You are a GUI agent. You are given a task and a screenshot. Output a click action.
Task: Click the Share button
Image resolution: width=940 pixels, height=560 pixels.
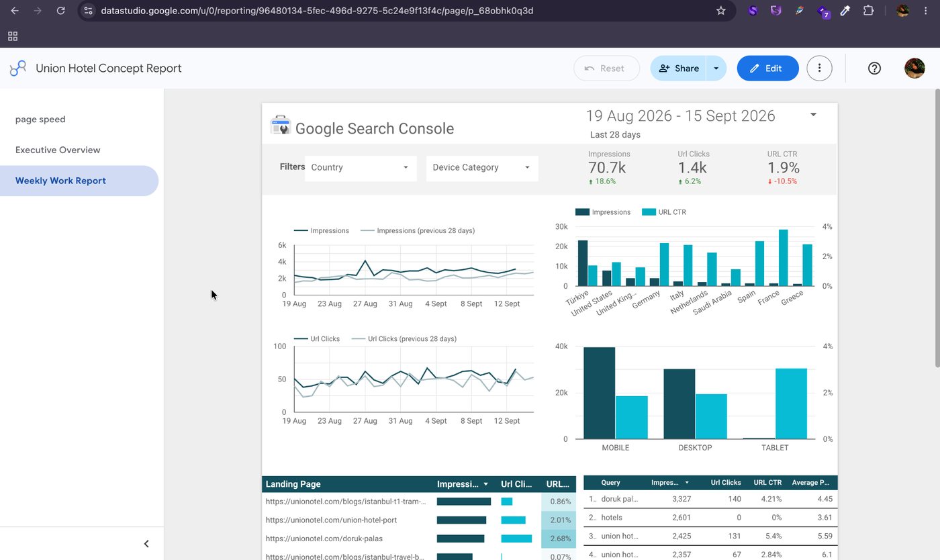point(678,68)
